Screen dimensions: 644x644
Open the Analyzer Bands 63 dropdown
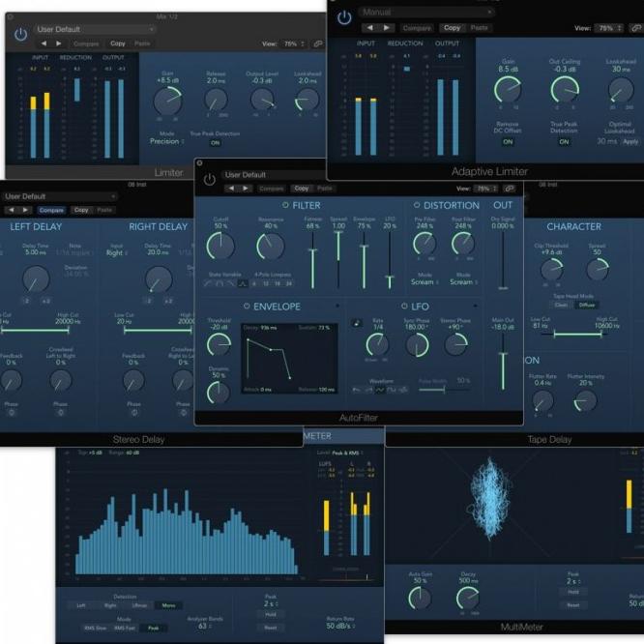click(205, 627)
